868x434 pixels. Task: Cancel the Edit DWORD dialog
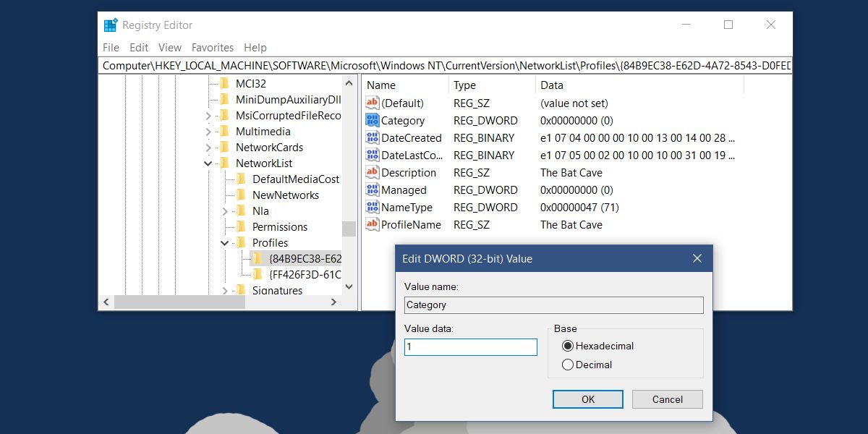[x=667, y=399]
